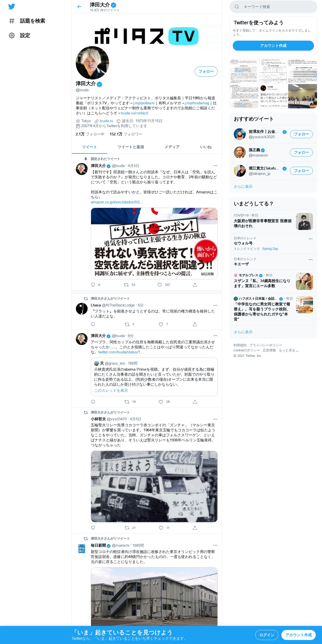Open tsuda.ru/contact/ link
The width and height of the screenshot is (322, 644).
tap(134, 113)
